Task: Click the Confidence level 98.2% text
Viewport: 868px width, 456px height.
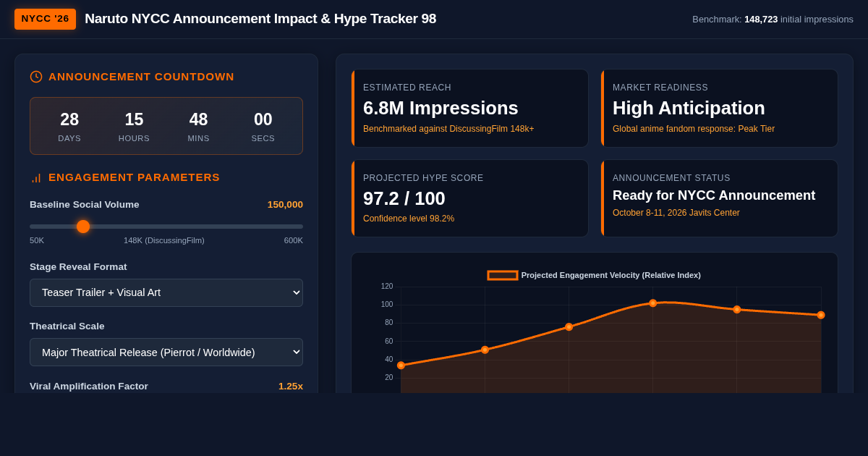Action: pyautogui.click(x=409, y=219)
